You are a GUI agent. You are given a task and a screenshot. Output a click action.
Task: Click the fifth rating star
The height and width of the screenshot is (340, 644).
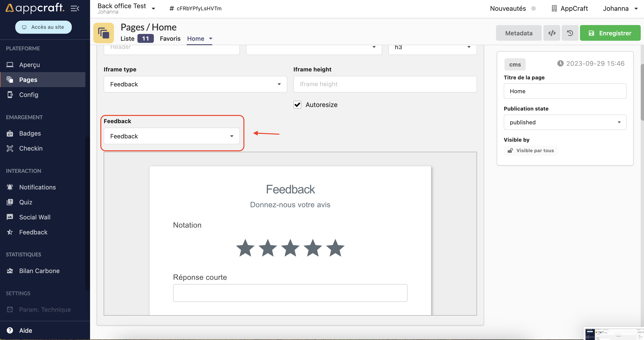tap(335, 248)
